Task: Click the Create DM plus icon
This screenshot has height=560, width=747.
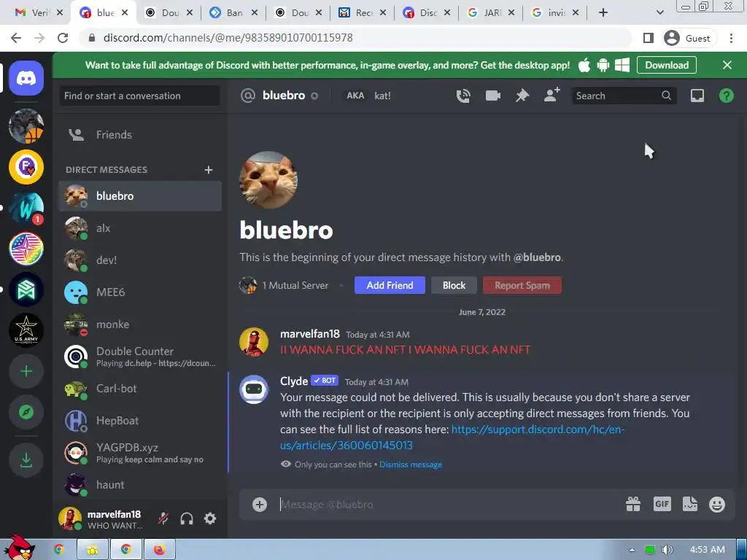Action: 208,170
